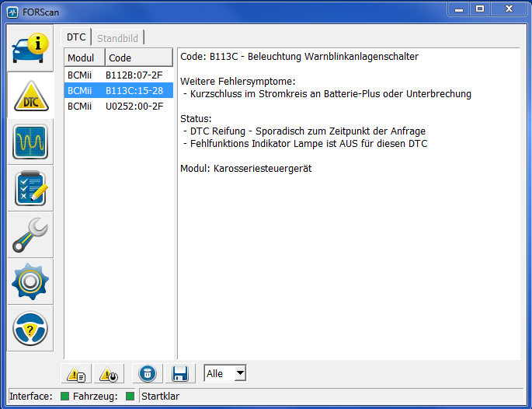This screenshot has width=532, height=409.
Task: Open the vehicle information sidebar icon
Action: click(x=30, y=48)
